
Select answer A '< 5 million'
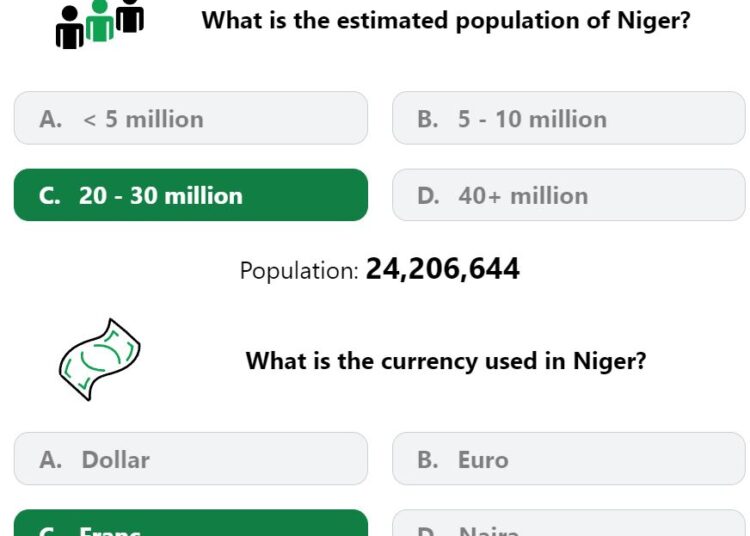191,118
